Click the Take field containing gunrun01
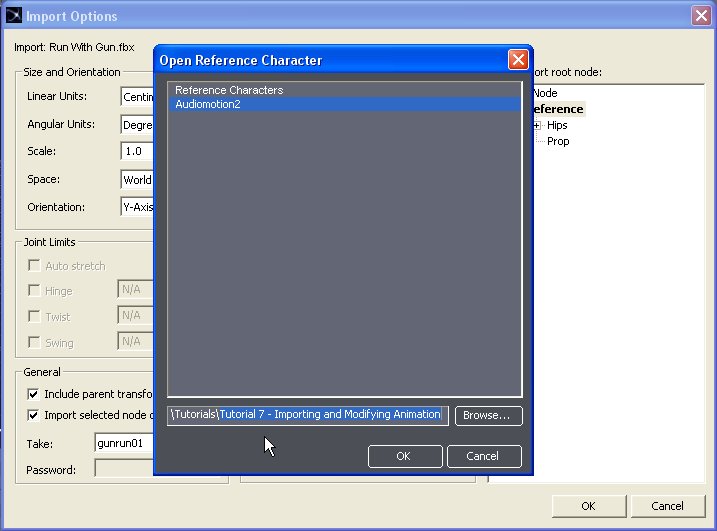Viewport: 717px width, 531px height. point(124,443)
